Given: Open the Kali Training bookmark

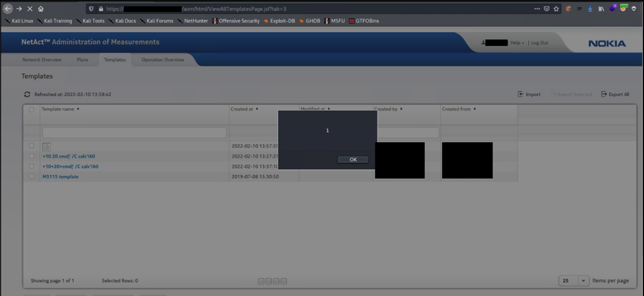Looking at the screenshot, I should click(55, 21).
